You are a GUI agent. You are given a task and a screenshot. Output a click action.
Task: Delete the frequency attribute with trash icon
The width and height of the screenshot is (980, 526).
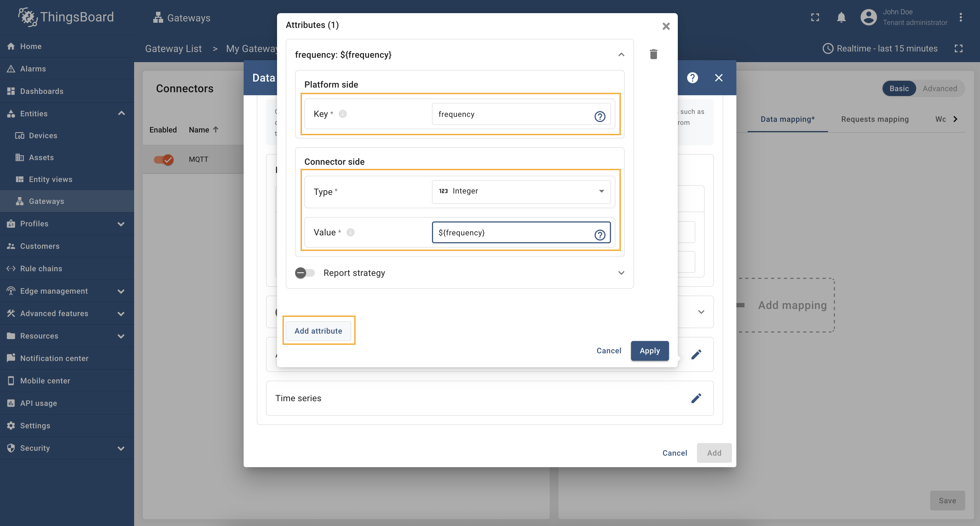(x=653, y=54)
